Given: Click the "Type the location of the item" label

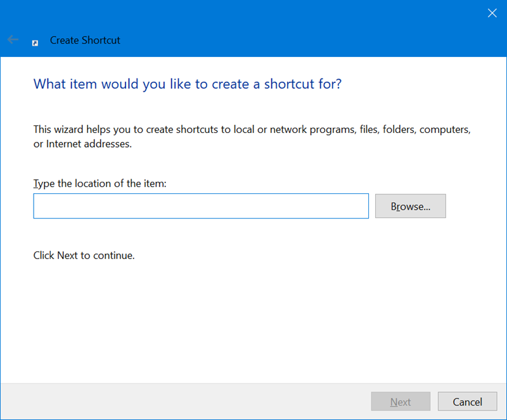Looking at the screenshot, I should coord(100,184).
